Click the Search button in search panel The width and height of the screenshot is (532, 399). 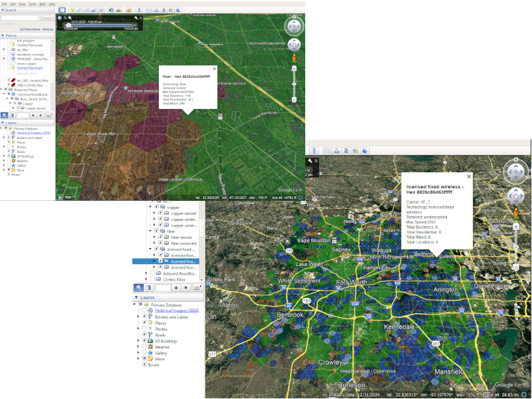(47, 18)
